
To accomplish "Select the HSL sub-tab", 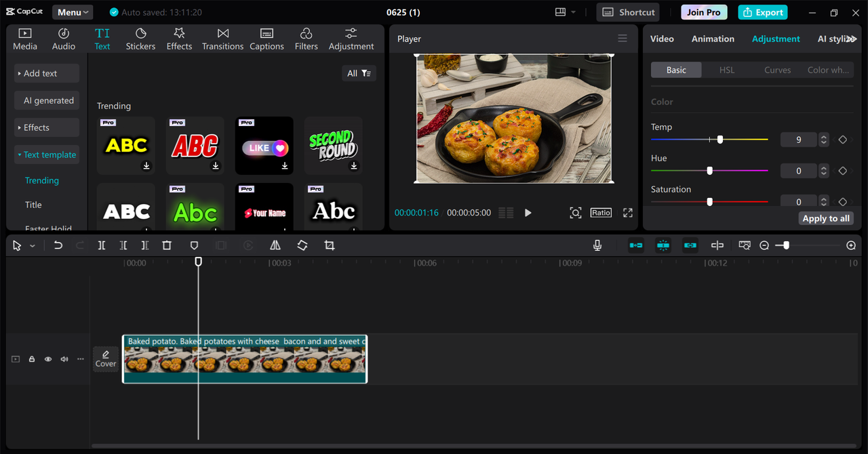I will [x=727, y=70].
